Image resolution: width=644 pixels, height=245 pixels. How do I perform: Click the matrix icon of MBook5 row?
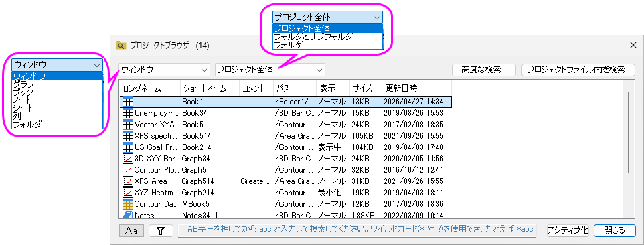(x=128, y=204)
